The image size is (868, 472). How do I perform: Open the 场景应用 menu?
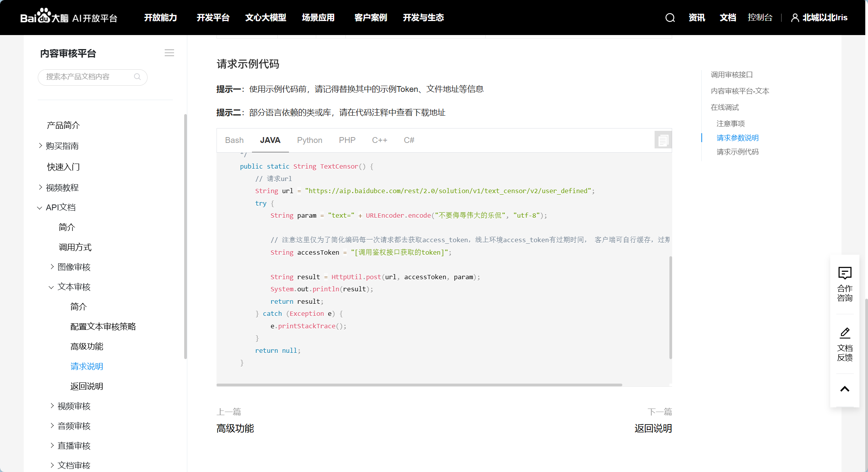[318, 18]
